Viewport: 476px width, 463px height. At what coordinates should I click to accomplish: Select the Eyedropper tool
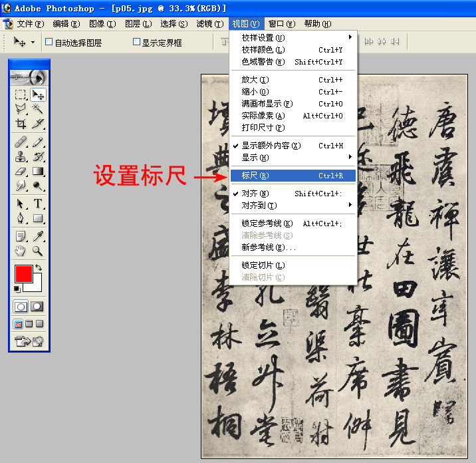39,236
